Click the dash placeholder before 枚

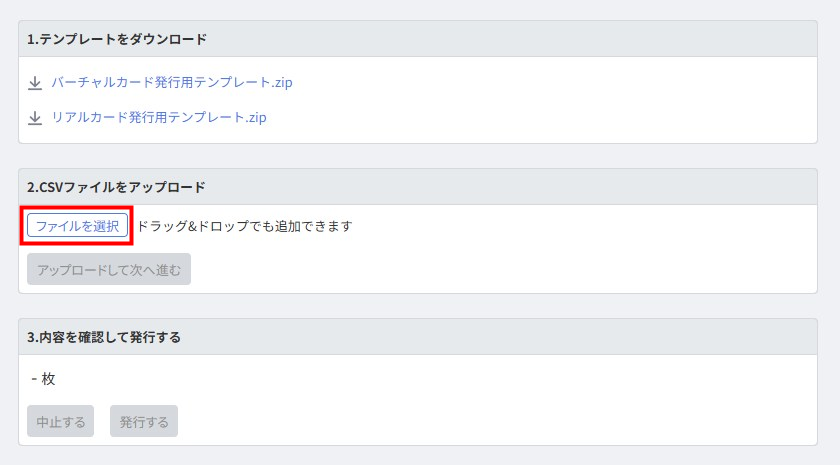click(x=34, y=379)
